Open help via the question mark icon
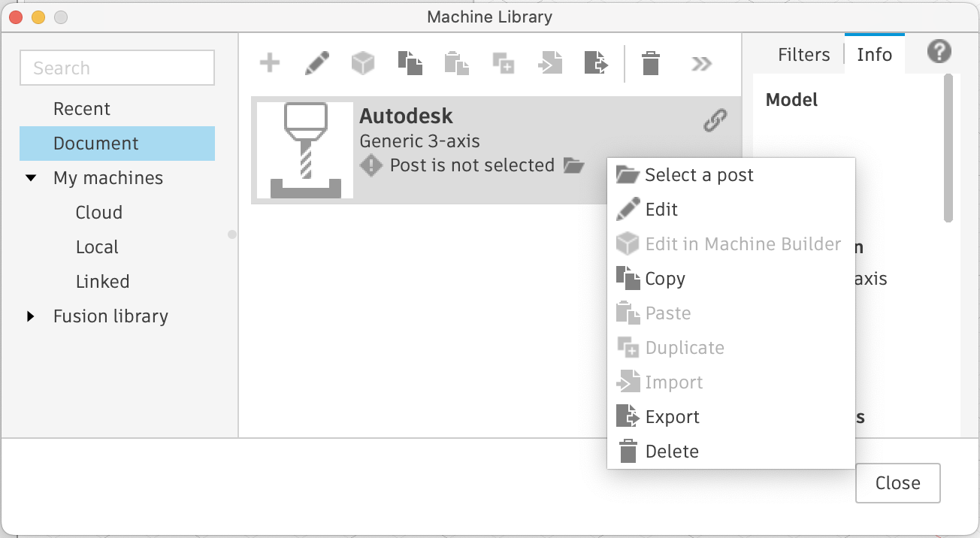 pyautogui.click(x=939, y=52)
